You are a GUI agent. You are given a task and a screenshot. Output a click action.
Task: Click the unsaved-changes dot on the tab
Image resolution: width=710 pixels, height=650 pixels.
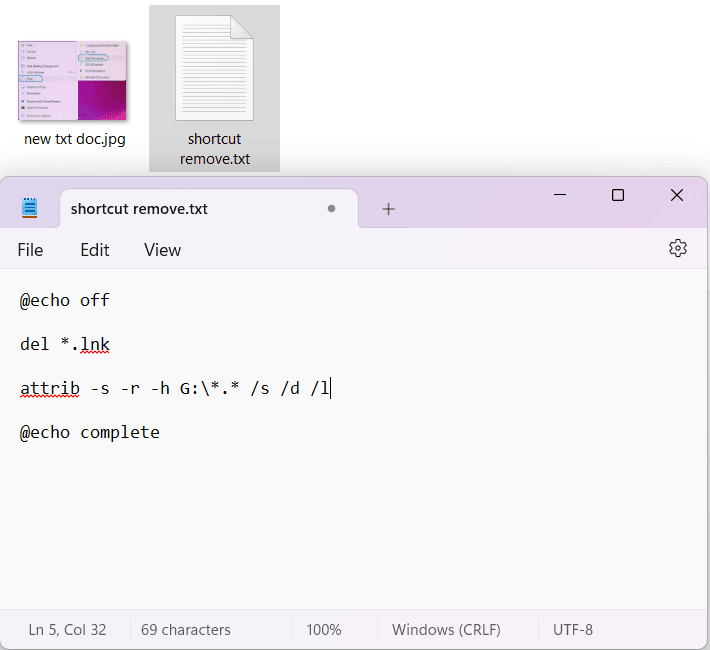(x=331, y=209)
